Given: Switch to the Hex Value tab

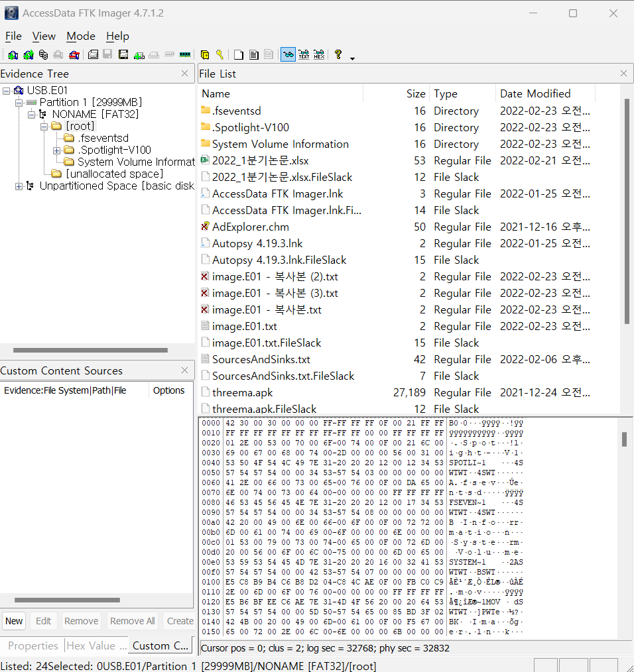Looking at the screenshot, I should (x=95, y=645).
